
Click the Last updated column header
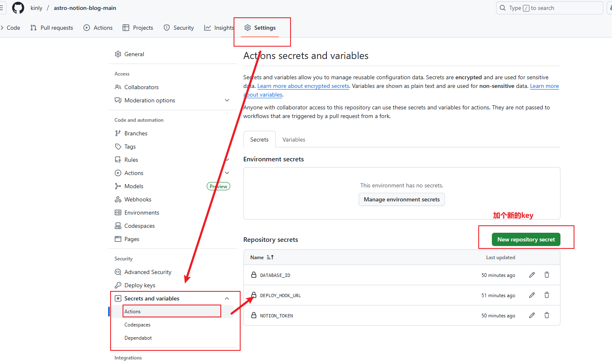(x=500, y=257)
